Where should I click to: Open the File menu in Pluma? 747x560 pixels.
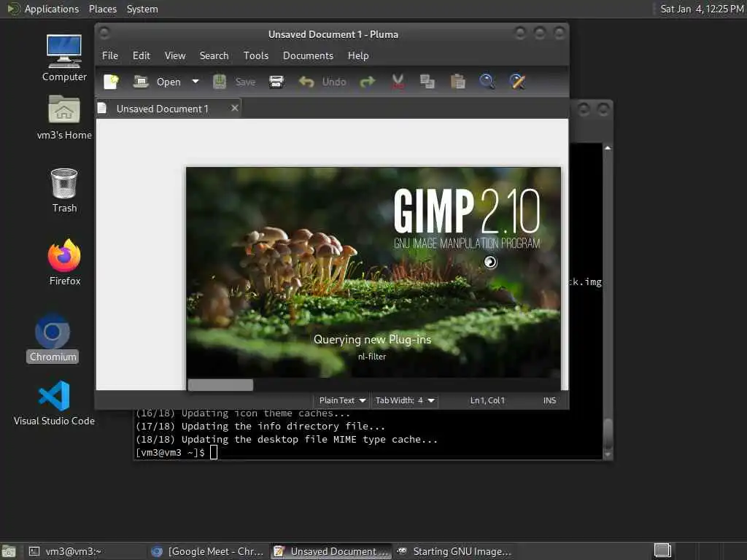110,55
